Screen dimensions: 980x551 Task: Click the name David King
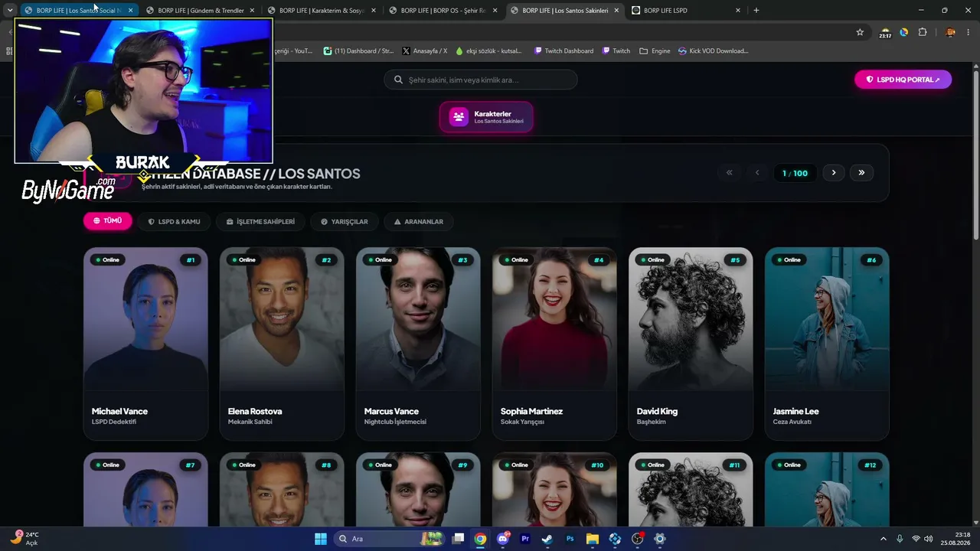coord(657,411)
